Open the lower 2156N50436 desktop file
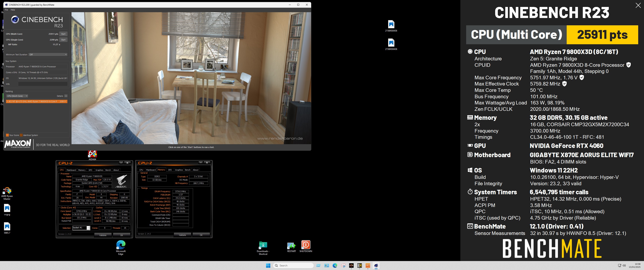Screen dimensions: 644x270 [391, 44]
